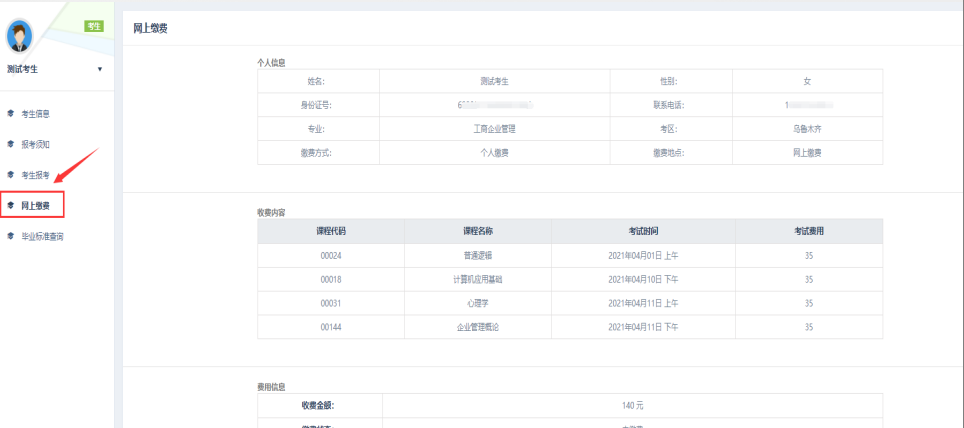Click the icon beside 毕业标准查询
The image size is (964, 428).
10,237
